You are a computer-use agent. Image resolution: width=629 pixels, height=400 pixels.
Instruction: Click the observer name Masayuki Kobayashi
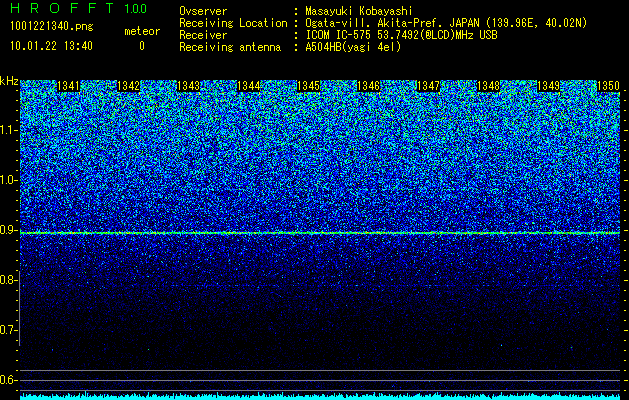pyautogui.click(x=359, y=11)
